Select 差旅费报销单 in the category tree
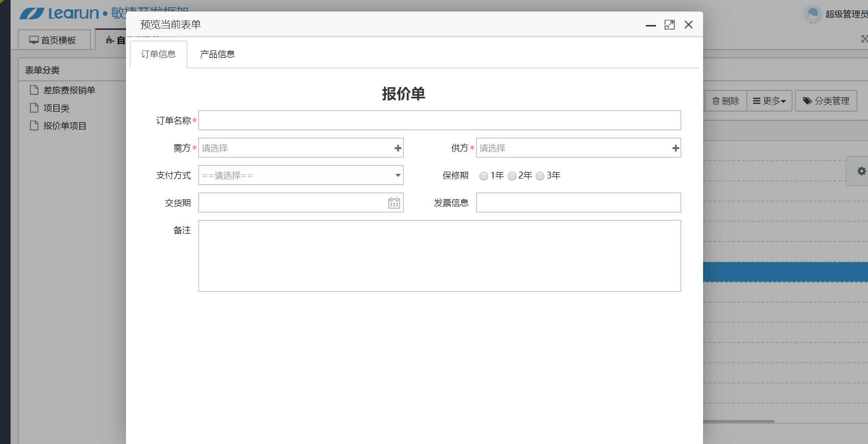 pos(69,90)
